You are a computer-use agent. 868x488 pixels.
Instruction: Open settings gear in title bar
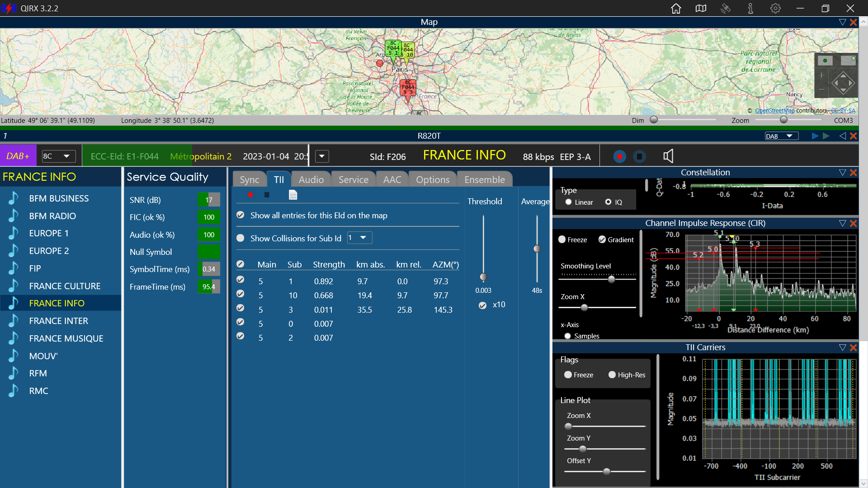[x=775, y=8]
